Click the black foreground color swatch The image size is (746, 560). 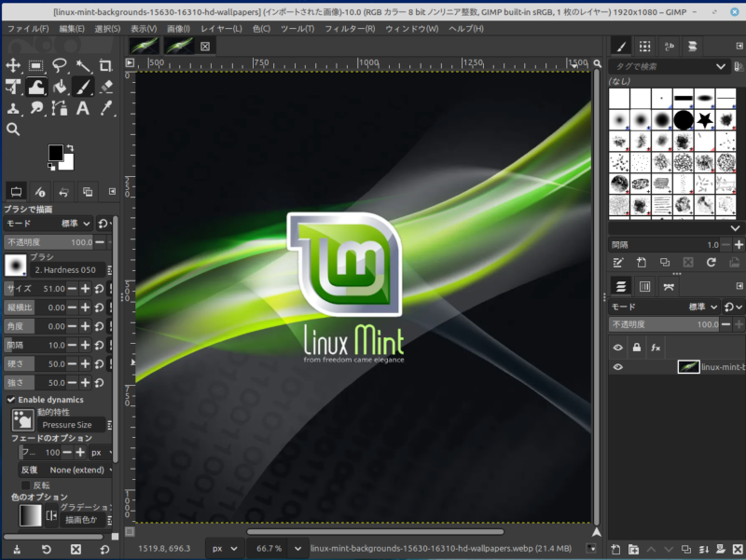click(x=56, y=153)
